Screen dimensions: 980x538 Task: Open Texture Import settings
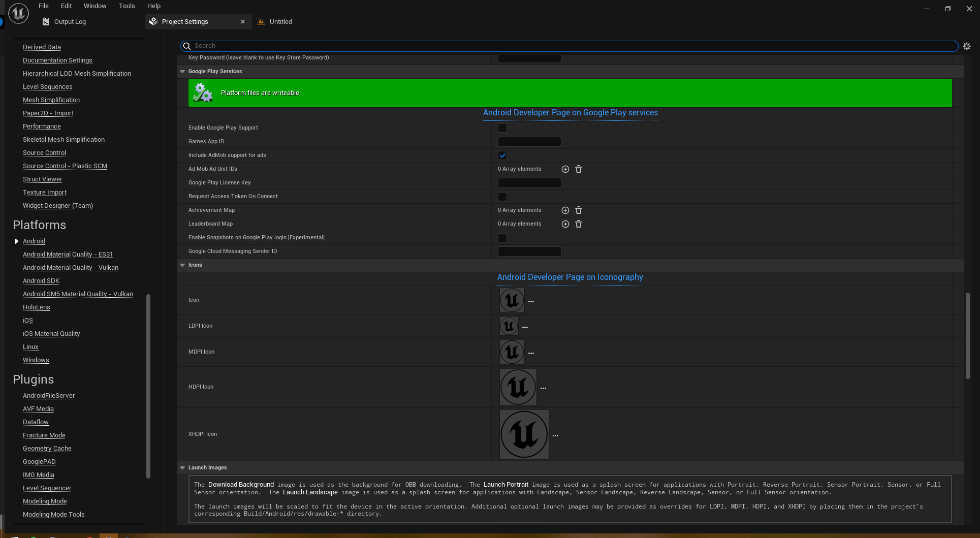point(45,193)
